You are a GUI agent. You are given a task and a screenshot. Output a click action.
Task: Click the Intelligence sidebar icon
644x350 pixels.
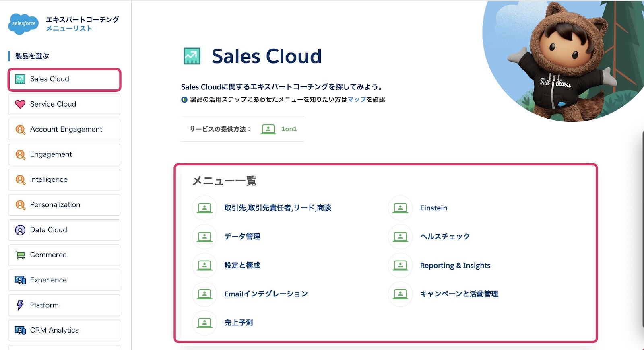point(20,180)
